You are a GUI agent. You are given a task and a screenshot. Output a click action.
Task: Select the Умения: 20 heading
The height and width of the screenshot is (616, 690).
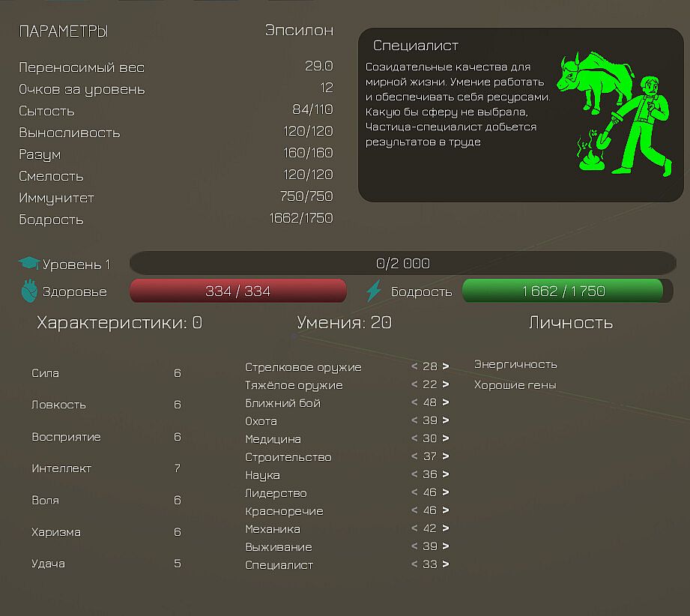coord(344,323)
